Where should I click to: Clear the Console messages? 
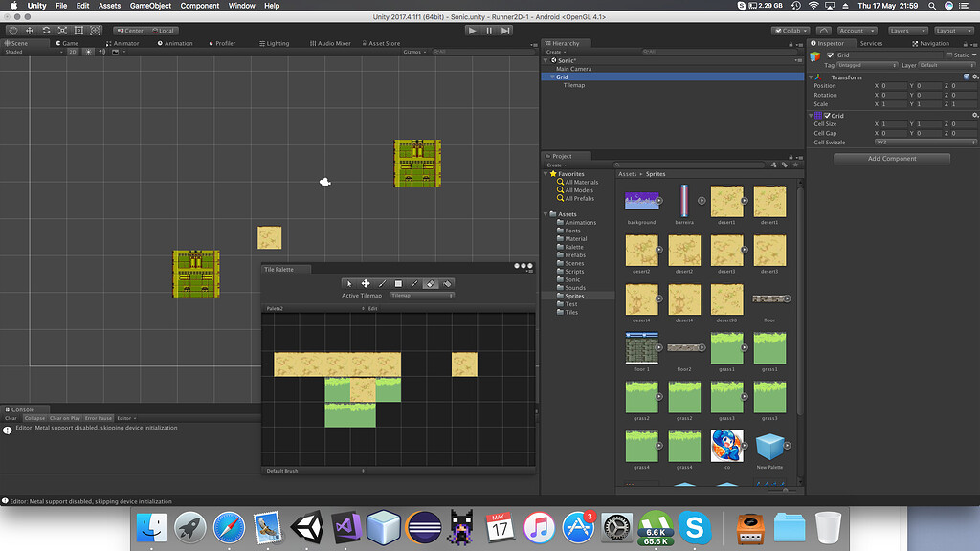coord(10,417)
